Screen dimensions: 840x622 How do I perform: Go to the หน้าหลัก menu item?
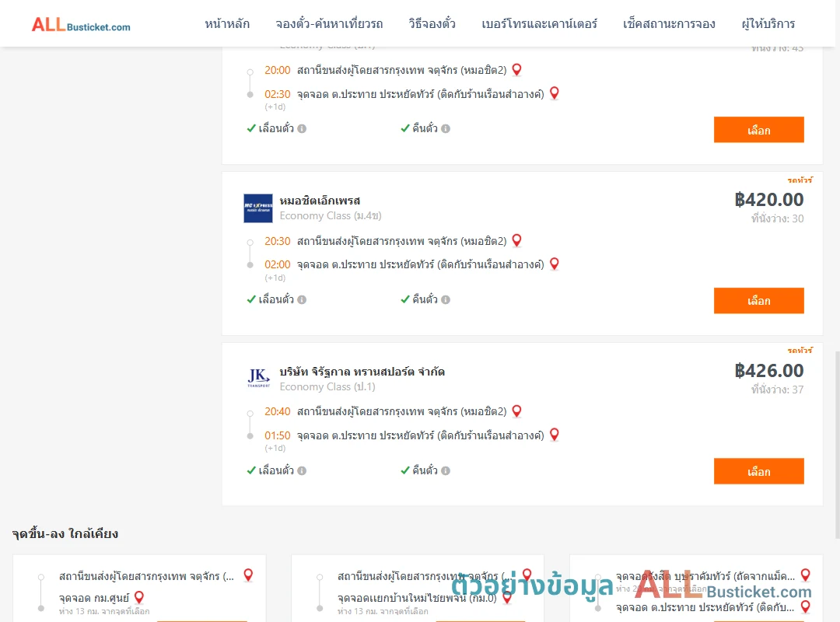pyautogui.click(x=227, y=23)
